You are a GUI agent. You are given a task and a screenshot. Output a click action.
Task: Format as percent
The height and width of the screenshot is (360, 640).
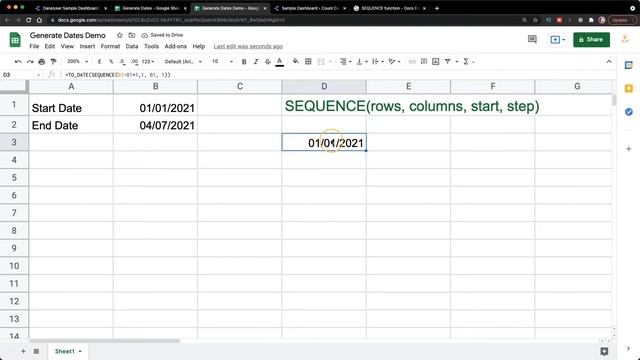(111, 62)
